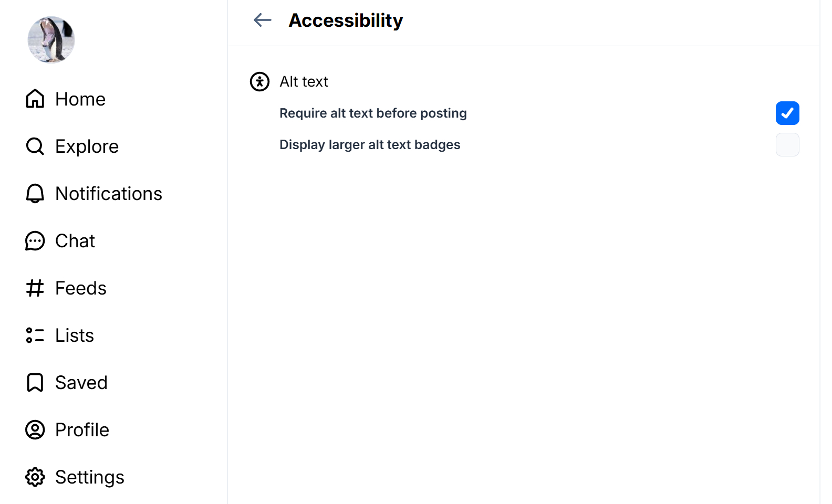Open Chat using the speech bubble icon
Image resolution: width=832 pixels, height=504 pixels.
[x=35, y=241]
